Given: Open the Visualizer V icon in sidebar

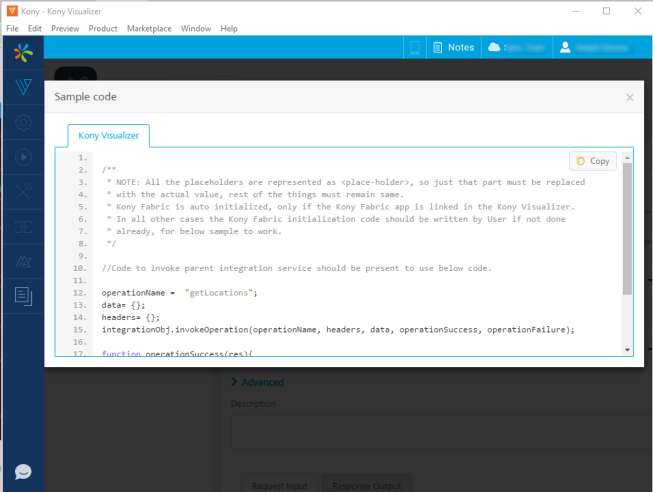Looking at the screenshot, I should (x=23, y=87).
